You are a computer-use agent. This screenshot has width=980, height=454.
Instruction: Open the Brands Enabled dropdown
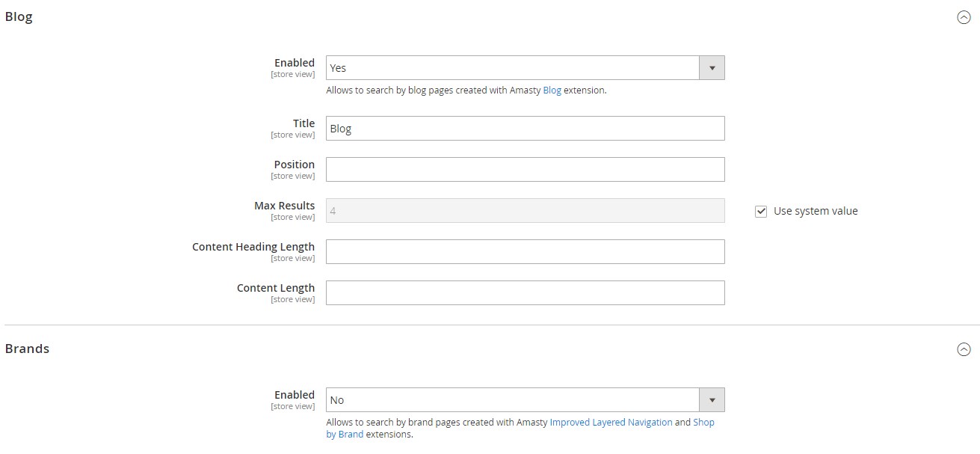point(526,400)
